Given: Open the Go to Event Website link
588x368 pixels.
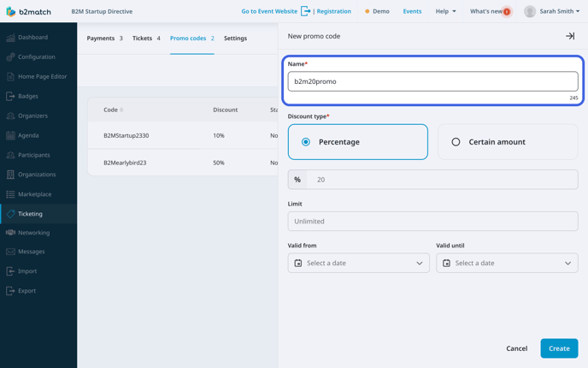Looking at the screenshot, I should tap(269, 11).
